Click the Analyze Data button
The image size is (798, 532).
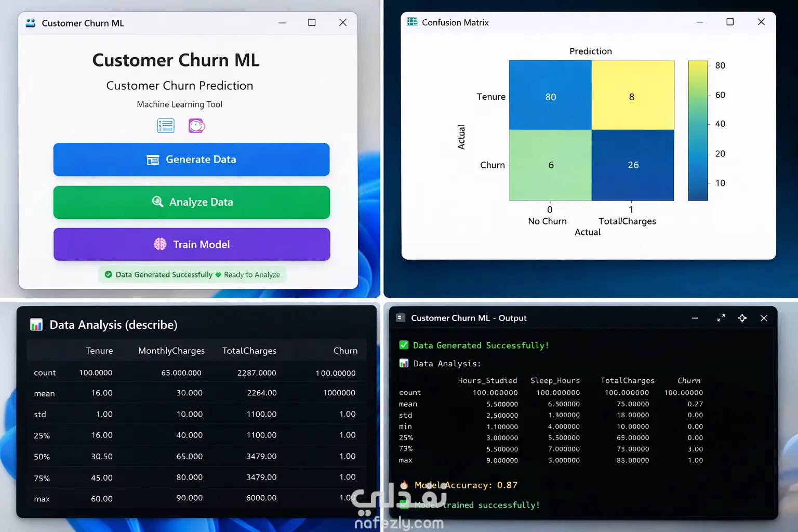click(x=191, y=202)
